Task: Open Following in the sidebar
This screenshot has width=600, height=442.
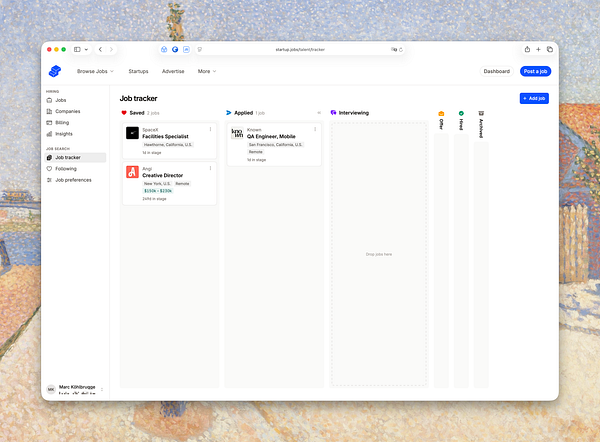Action: point(75,169)
